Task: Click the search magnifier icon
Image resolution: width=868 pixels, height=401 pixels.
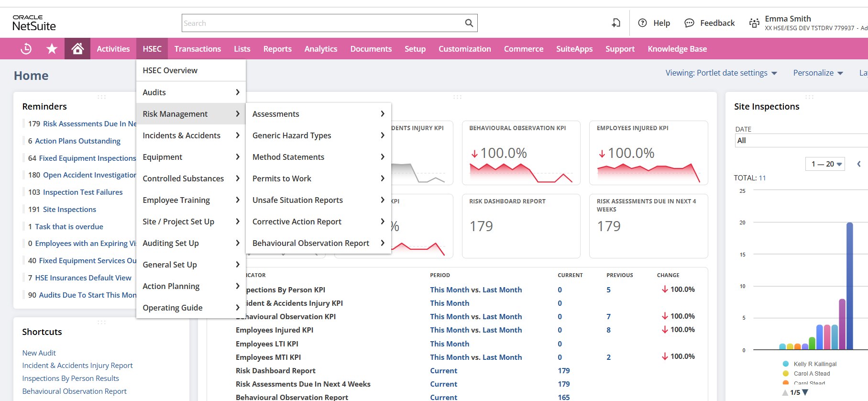Action: 469,23
